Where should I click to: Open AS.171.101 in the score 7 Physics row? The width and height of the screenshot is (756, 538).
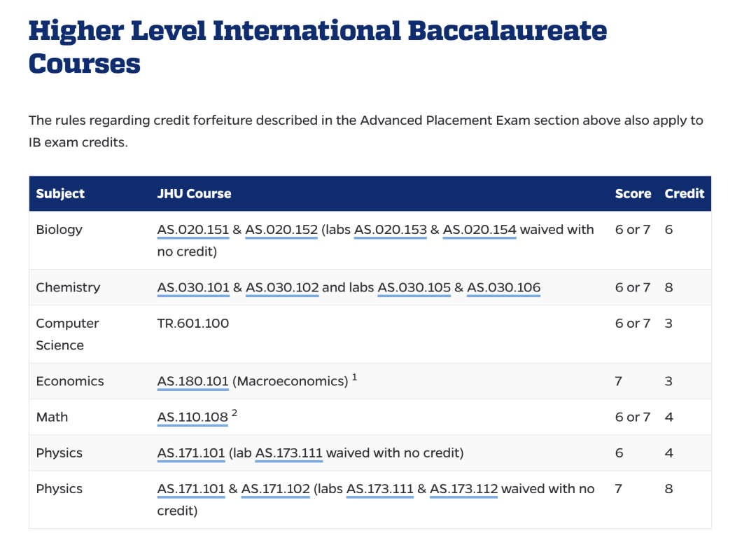(191, 489)
